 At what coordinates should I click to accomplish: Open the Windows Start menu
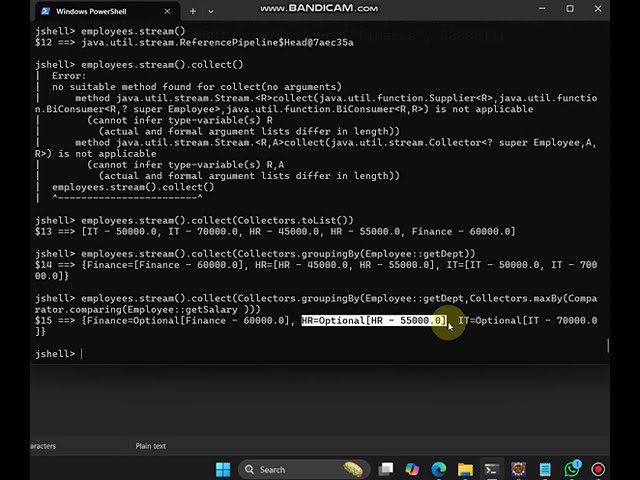click(223, 469)
